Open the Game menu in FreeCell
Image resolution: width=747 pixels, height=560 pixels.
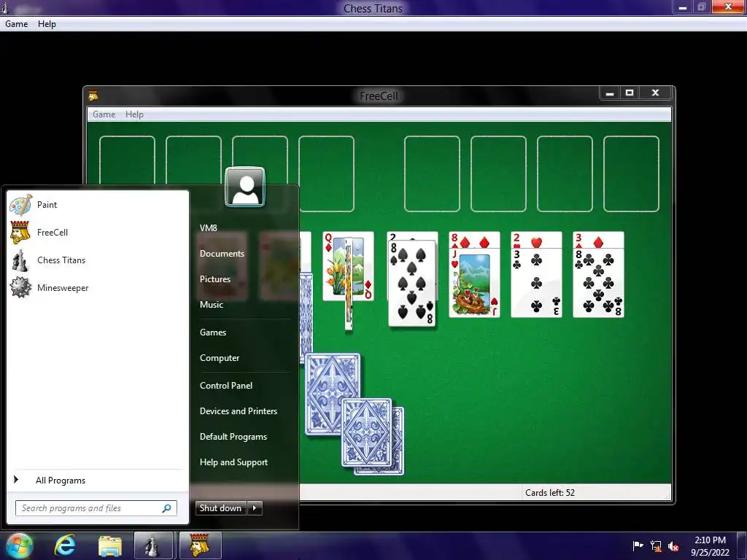pyautogui.click(x=104, y=114)
